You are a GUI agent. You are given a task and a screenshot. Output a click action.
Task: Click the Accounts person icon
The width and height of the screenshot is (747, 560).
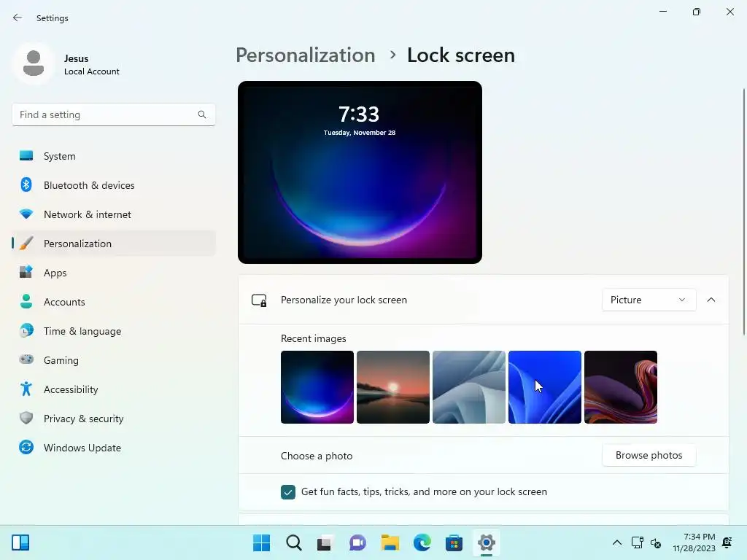coord(26,301)
